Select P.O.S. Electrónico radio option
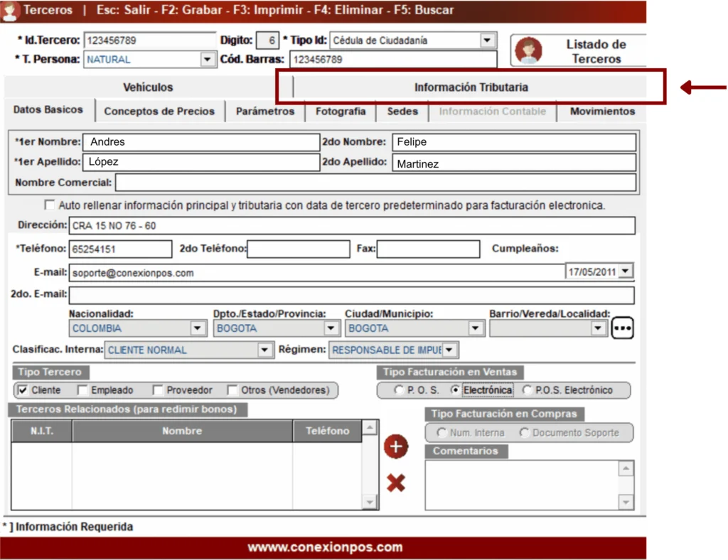Viewport: 728px width, 560px height. coord(527,390)
